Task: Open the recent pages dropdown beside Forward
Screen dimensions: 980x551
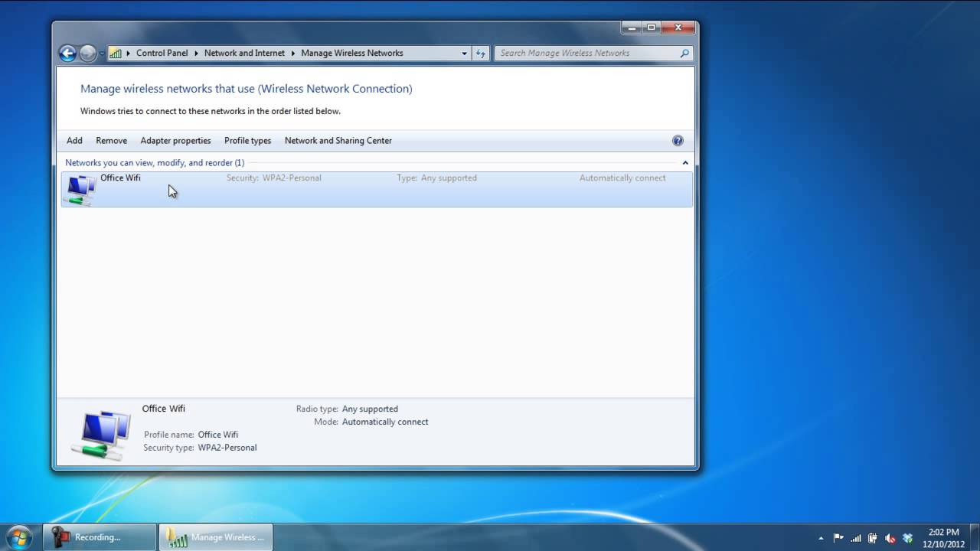Action: pos(101,54)
